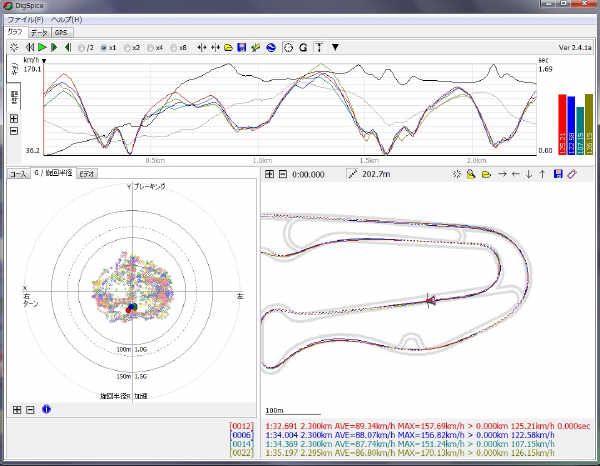Select lap [0006] in the lap list
Image resolution: width=600 pixels, height=466 pixels.
[x=242, y=435]
